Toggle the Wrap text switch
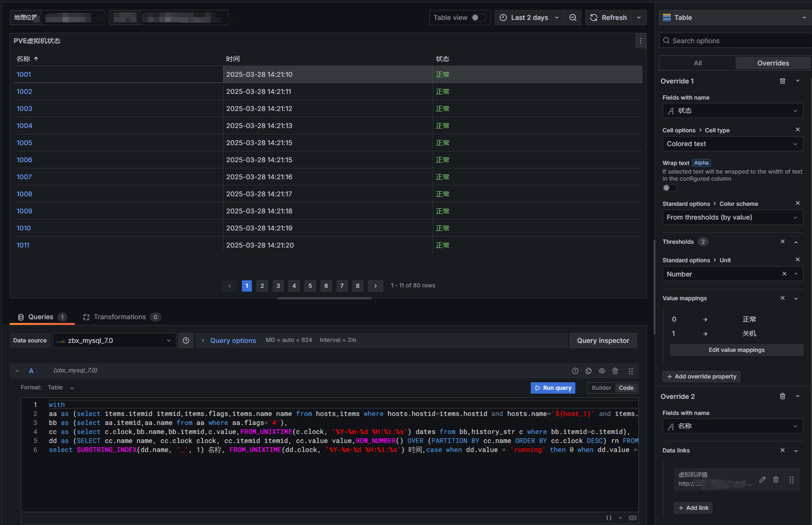 coord(670,188)
